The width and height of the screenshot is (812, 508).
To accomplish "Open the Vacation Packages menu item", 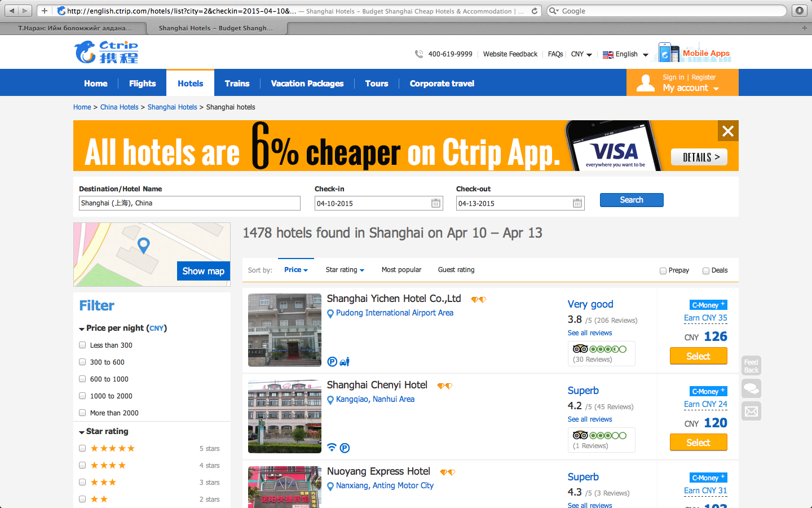I will 307,84.
